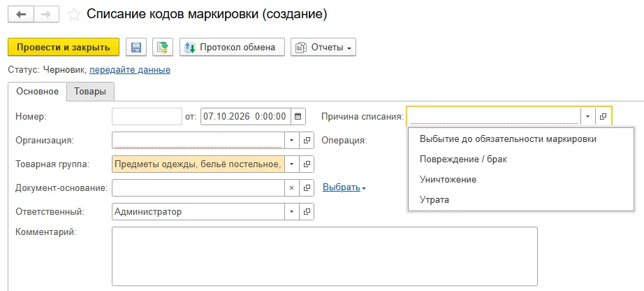Viewport: 644px width, 291px height.
Task: Open selected Причина списания item
Action: click(x=603, y=117)
